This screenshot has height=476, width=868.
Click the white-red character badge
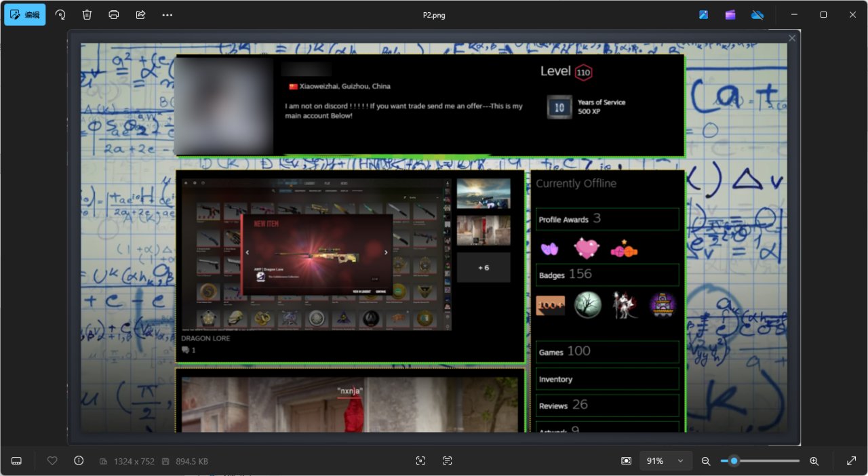(x=625, y=305)
